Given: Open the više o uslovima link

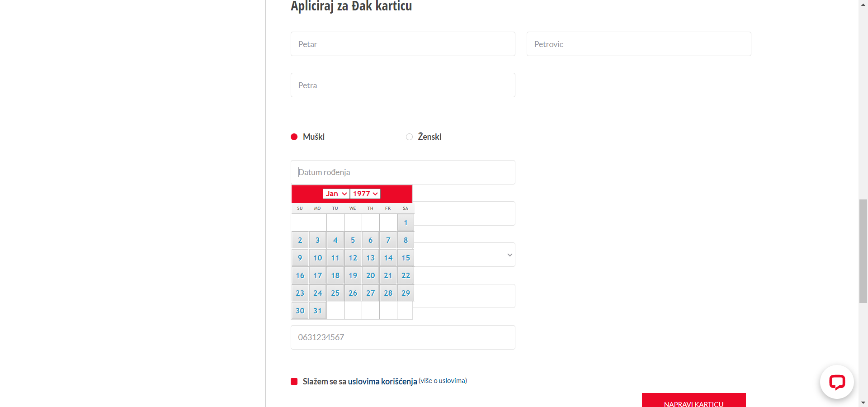Looking at the screenshot, I should 443,381.
